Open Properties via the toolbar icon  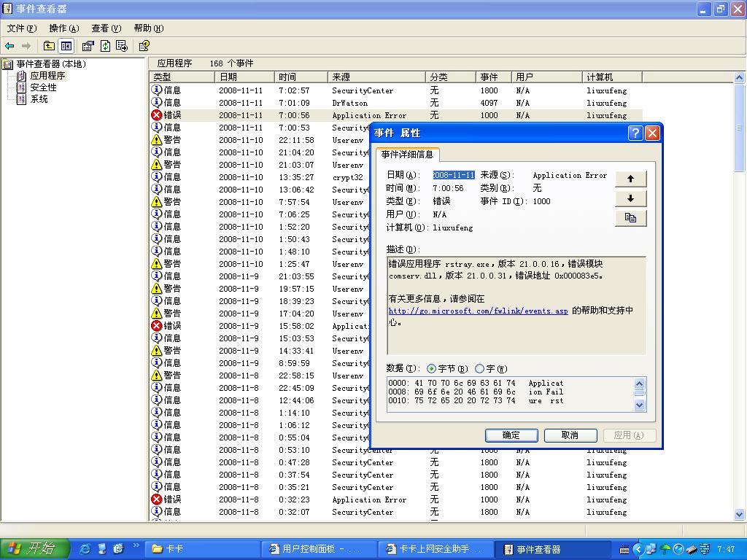coord(88,46)
